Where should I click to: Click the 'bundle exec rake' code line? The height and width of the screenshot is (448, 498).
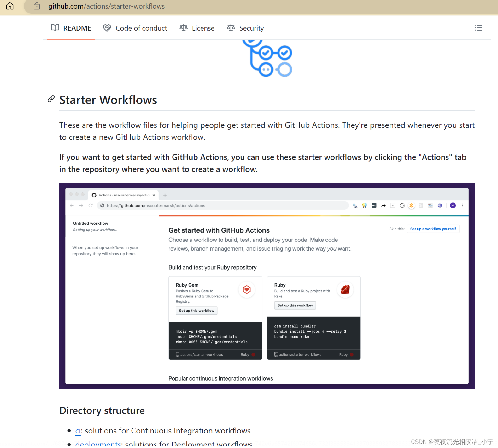(292, 337)
